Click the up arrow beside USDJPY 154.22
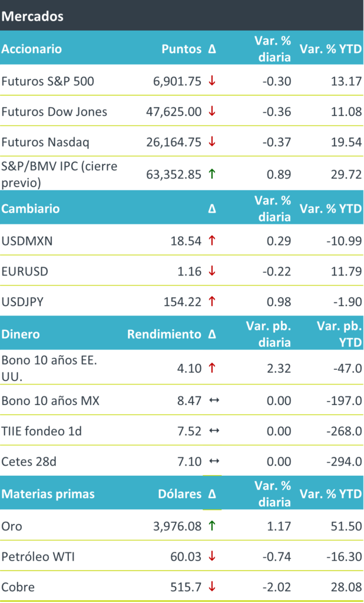Image resolution: width=364 pixels, height=603 pixels. 212,302
